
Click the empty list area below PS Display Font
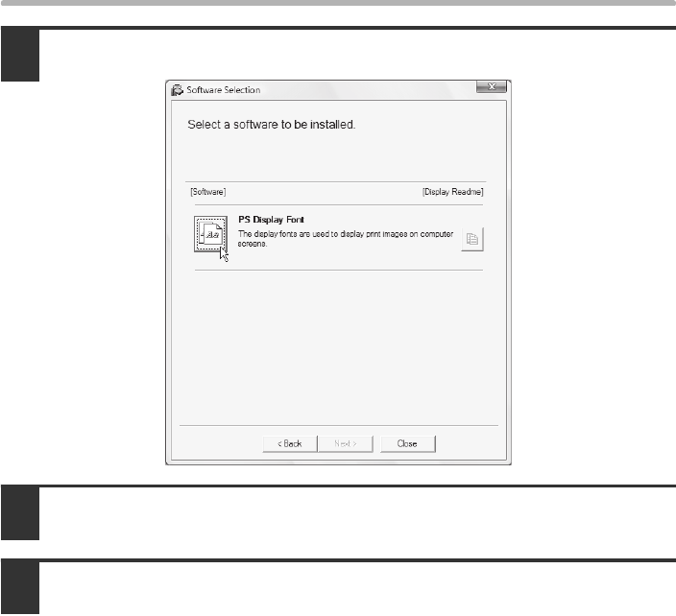(x=338, y=345)
